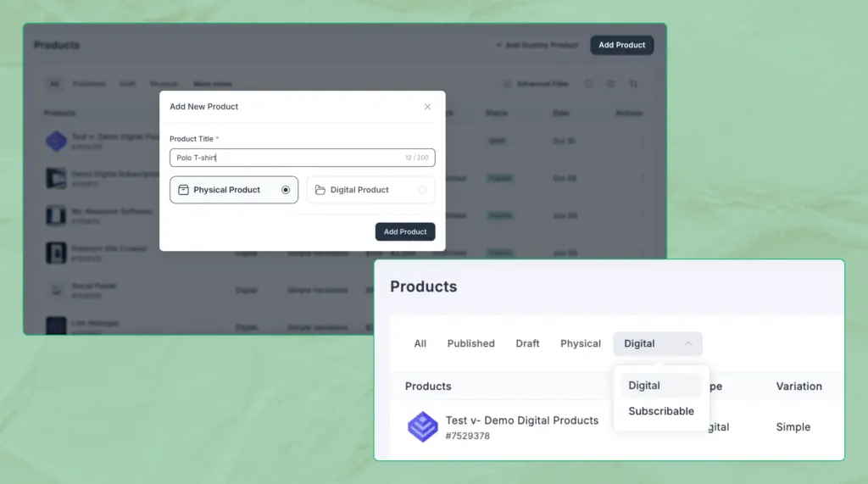Select the Physical Product radio button
Image resolution: width=868 pixels, height=484 pixels.
coord(286,190)
